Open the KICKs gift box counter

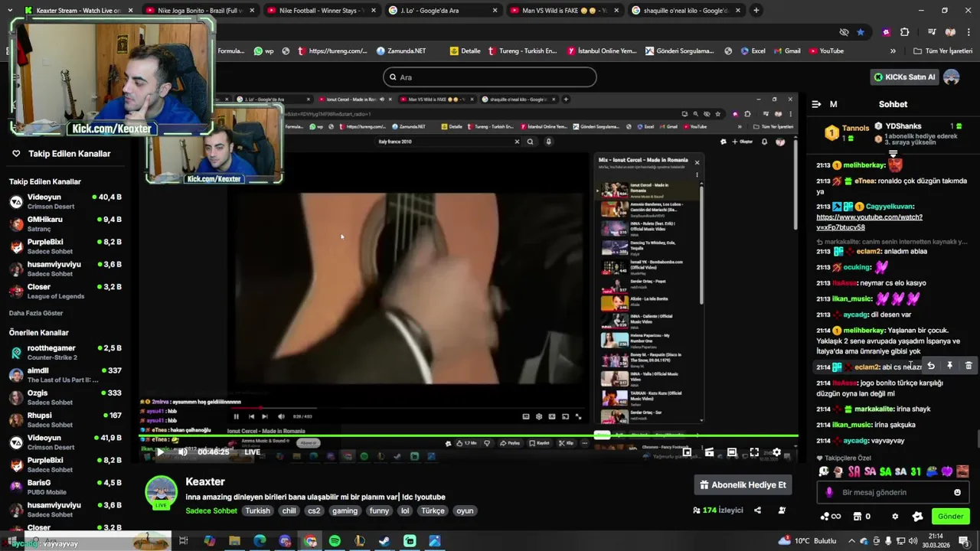coord(861,517)
